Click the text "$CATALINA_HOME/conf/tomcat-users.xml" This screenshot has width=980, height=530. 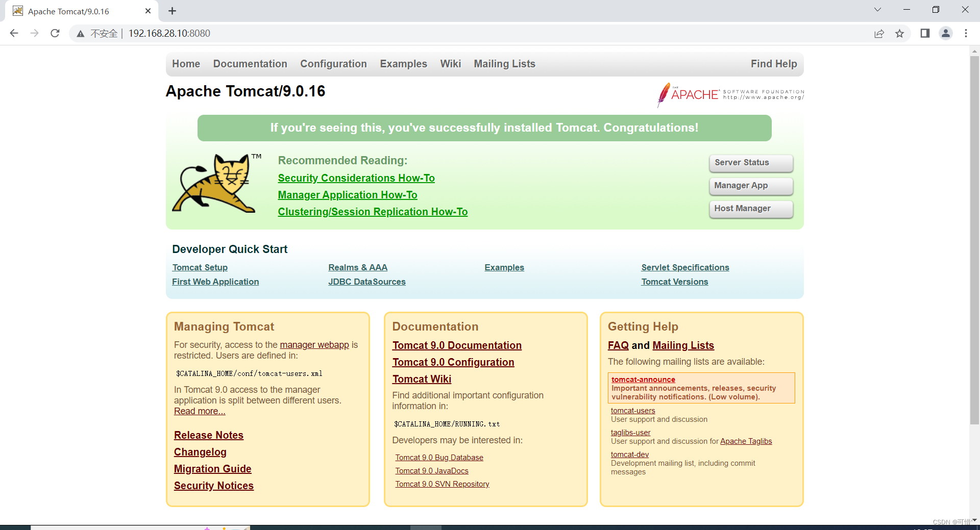click(x=249, y=373)
